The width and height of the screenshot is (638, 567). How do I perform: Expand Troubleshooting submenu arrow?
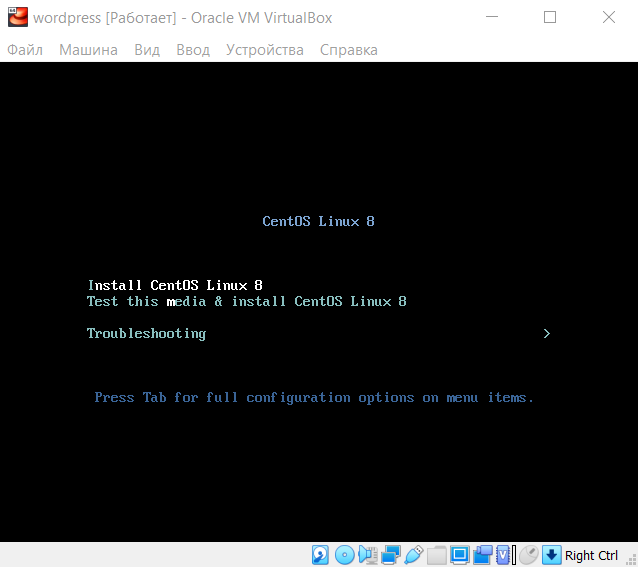547,334
